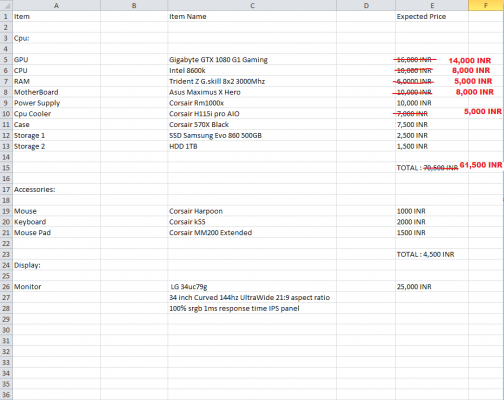Select the 'Keyboard' cell
Screen dimensions: 504x400
click(x=56, y=222)
